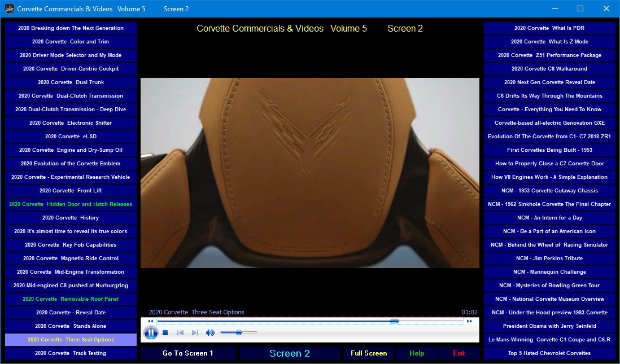The image size is (620, 364).
Task: Select 2020 Corvette Dual Trunk
Action: [x=71, y=82]
